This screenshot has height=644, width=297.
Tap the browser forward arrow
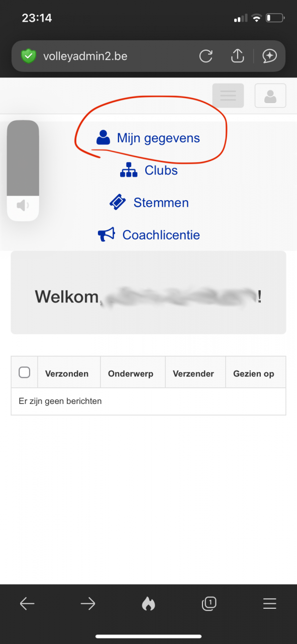pos(88,603)
